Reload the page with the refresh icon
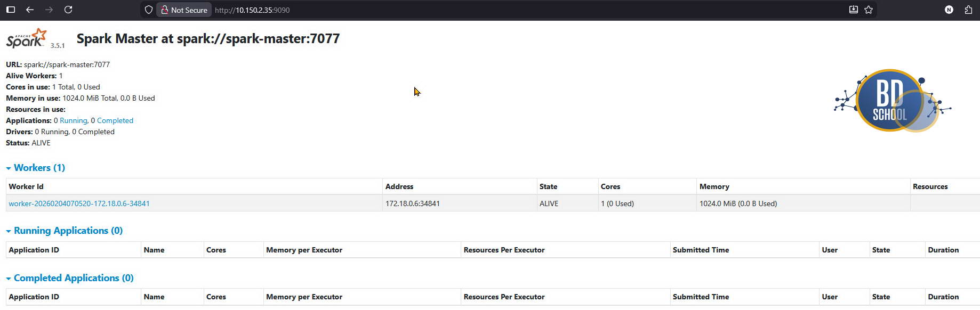The height and width of the screenshot is (310, 980). 68,10
